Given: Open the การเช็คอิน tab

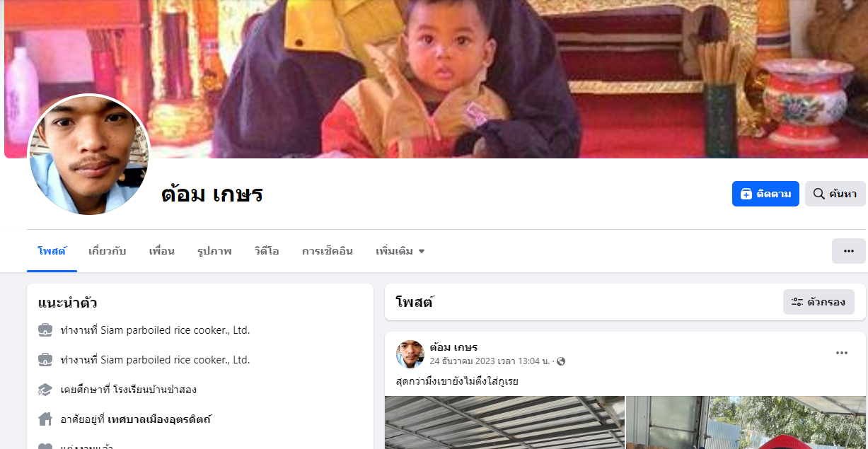Looking at the screenshot, I should pos(327,251).
